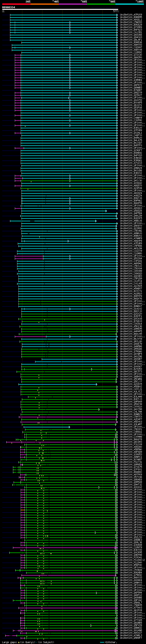The width and height of the screenshot is (146, 644).
Task: Select label UniRef100_C3YMM8
Action: click(x=131, y=437)
